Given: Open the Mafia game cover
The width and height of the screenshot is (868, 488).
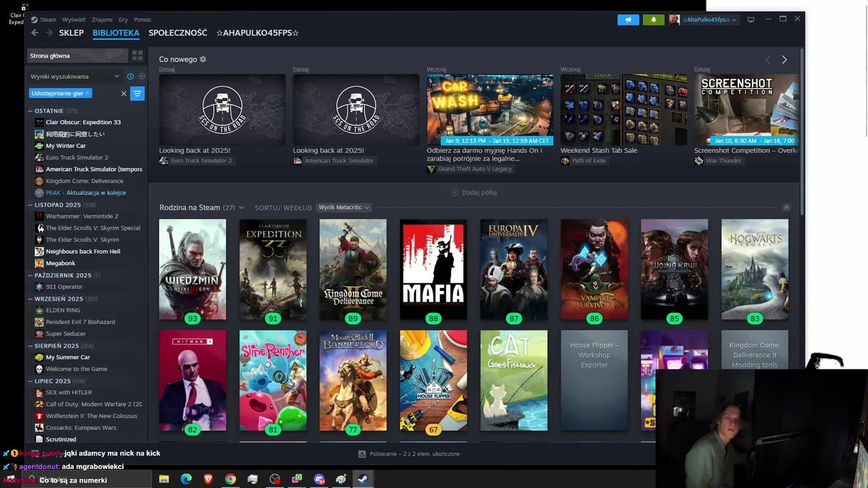Looking at the screenshot, I should click(x=433, y=269).
